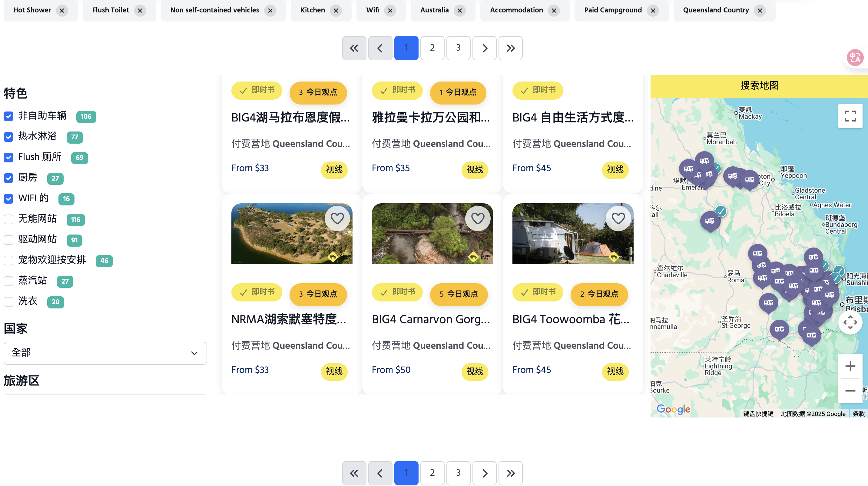
Task: Zoom out on the map
Action: (850, 391)
